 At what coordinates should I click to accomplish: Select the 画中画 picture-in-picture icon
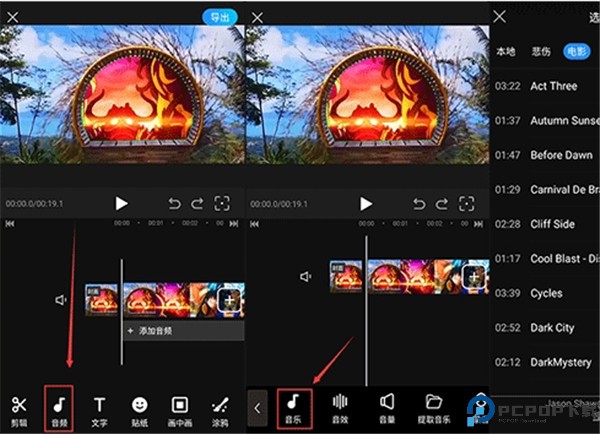180,411
